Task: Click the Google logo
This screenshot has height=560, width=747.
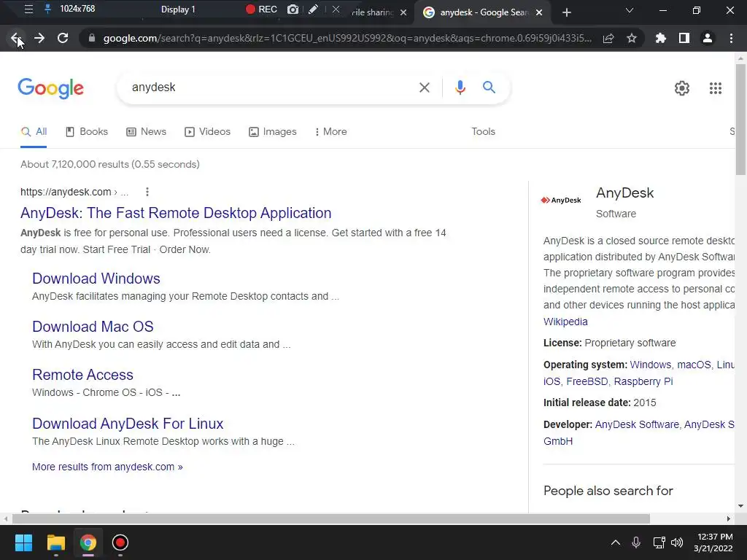Action: [x=51, y=88]
